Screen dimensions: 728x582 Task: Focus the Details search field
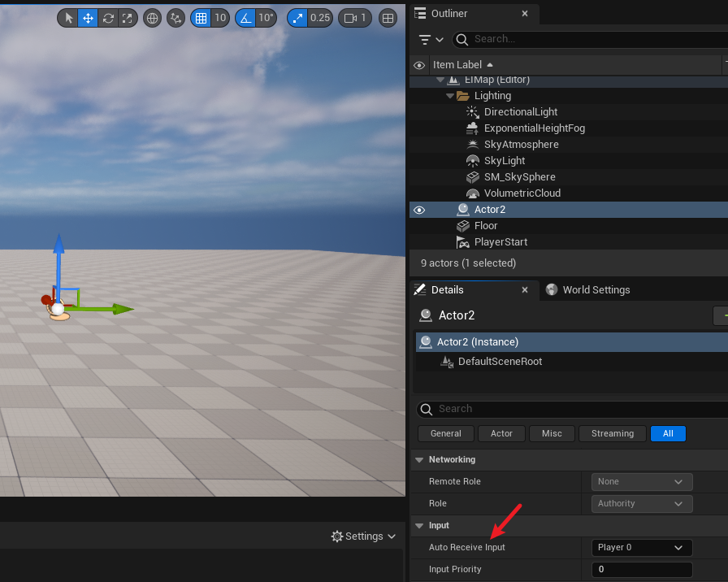point(573,409)
